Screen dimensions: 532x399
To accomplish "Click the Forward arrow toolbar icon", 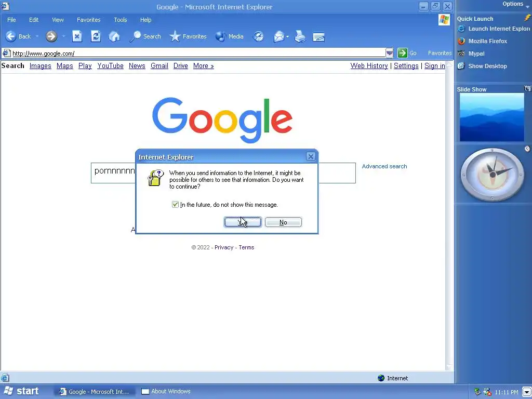I will click(x=51, y=36).
